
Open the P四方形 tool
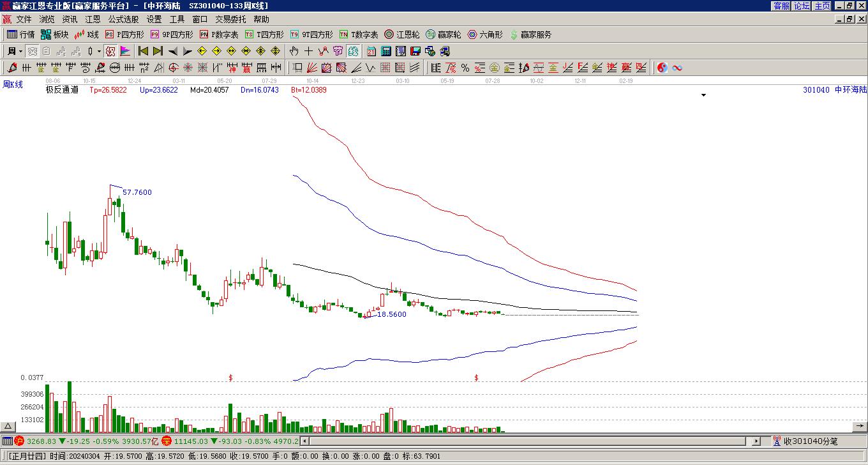(x=125, y=34)
